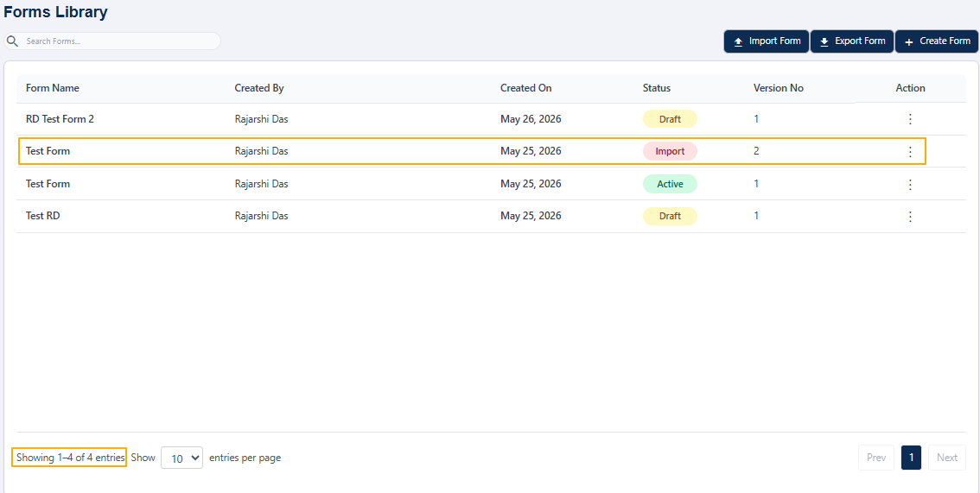Image resolution: width=980 pixels, height=493 pixels.
Task: Go to the Prev page
Action: [876, 458]
